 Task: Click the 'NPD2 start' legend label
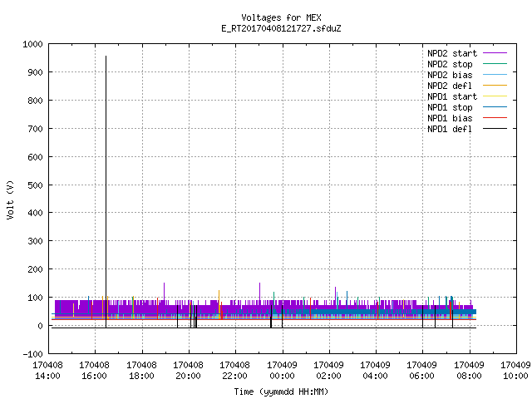pyautogui.click(x=452, y=53)
